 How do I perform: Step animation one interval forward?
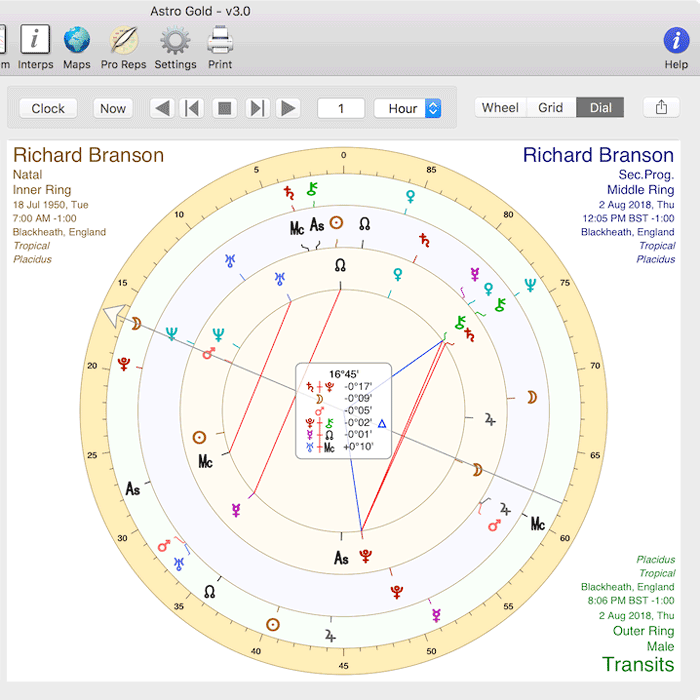point(257,108)
